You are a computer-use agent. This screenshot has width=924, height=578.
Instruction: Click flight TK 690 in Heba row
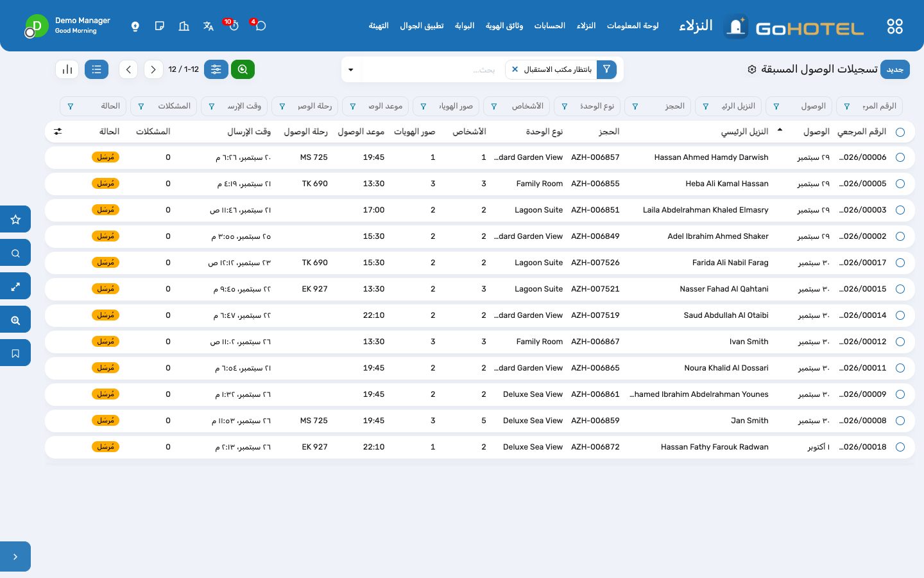point(315,184)
